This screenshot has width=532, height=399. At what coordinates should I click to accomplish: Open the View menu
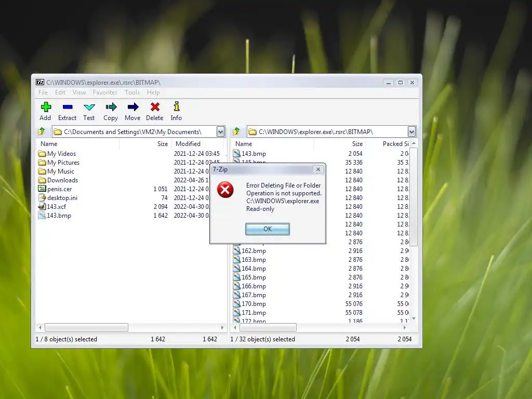pyautogui.click(x=79, y=92)
